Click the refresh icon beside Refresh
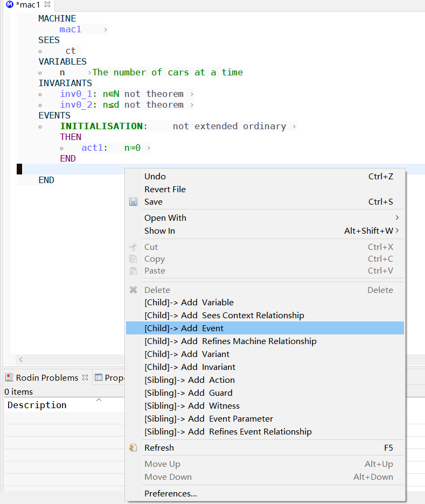 pyautogui.click(x=133, y=448)
